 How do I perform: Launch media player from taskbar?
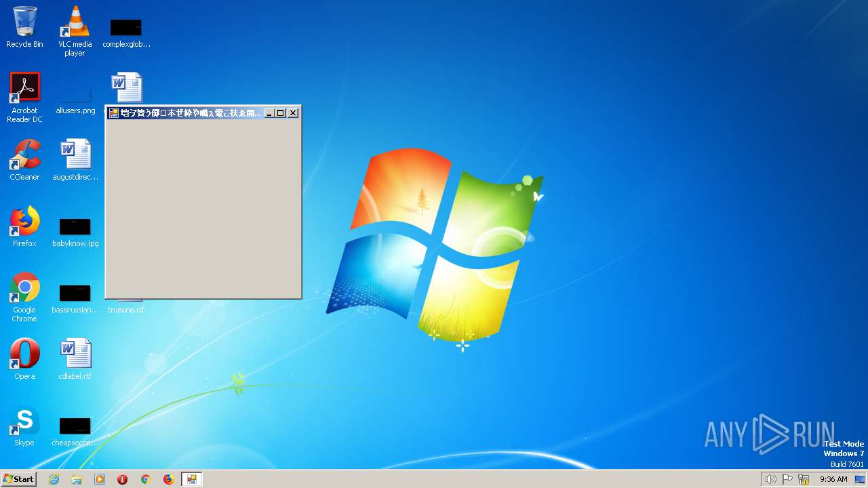pyautogui.click(x=100, y=479)
